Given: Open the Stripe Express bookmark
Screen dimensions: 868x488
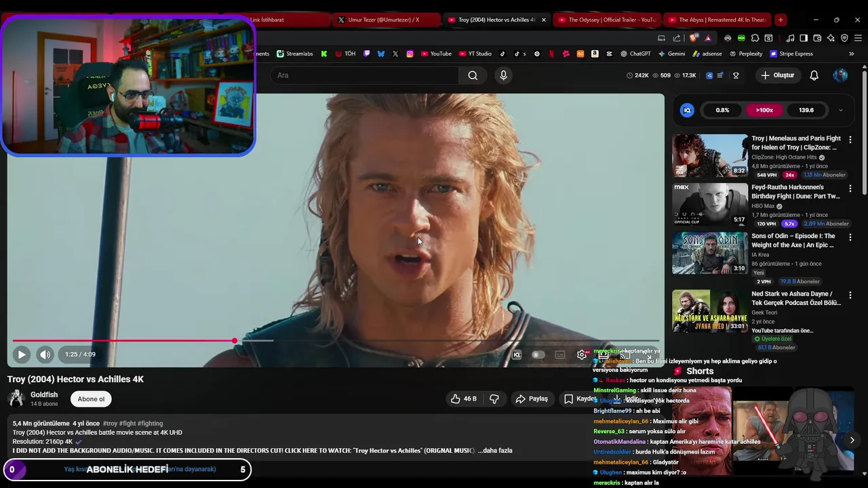Looking at the screenshot, I should point(791,54).
